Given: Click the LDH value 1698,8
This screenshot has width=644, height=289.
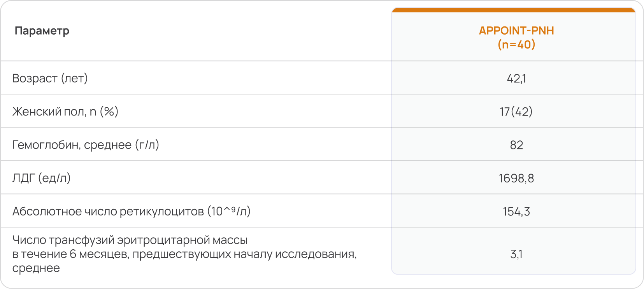Looking at the screenshot, I should coord(516,179).
